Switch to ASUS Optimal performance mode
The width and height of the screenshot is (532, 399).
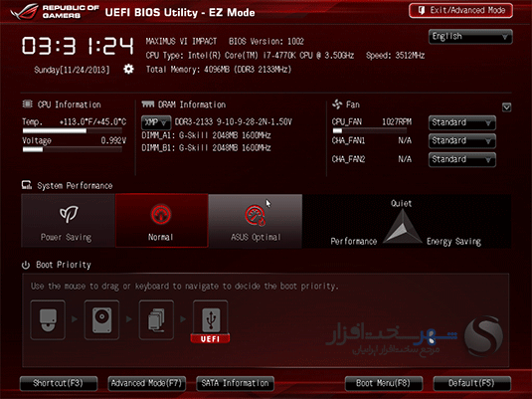click(x=256, y=220)
